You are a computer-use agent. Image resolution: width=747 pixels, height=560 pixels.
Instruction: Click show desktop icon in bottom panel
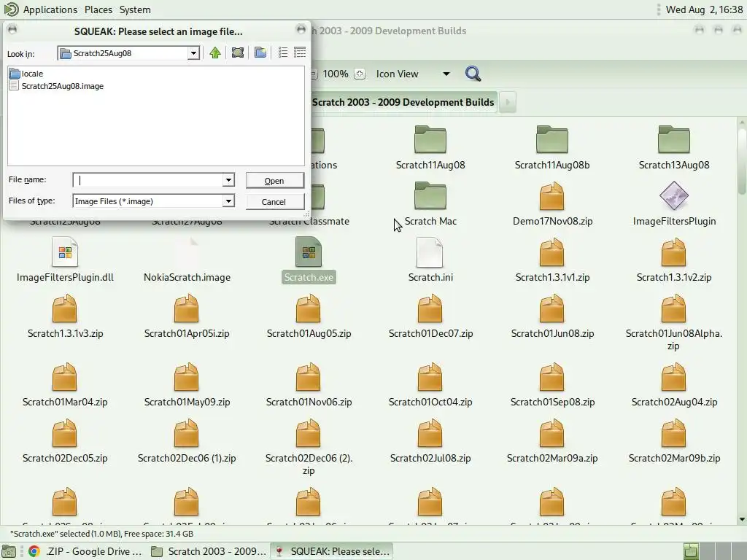click(9, 551)
